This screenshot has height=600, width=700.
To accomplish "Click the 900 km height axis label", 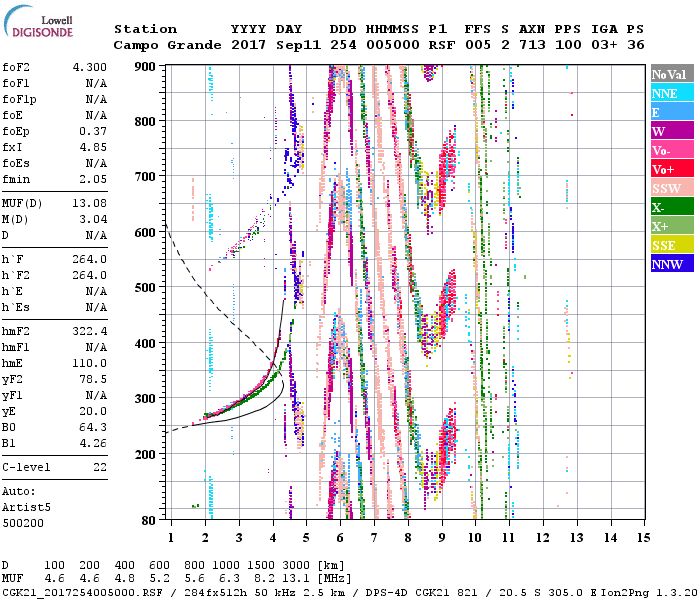I will coord(145,67).
